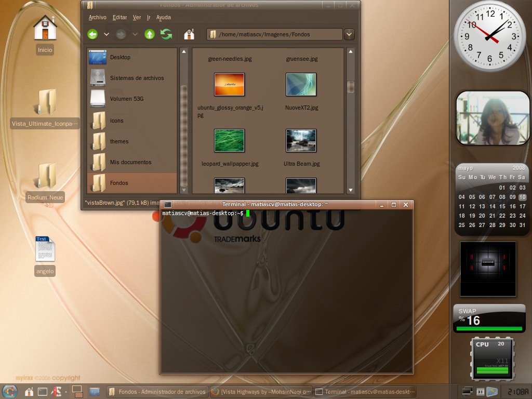
Task: Select the Ultra Beam.jpg thumbnail
Action: [x=301, y=140]
